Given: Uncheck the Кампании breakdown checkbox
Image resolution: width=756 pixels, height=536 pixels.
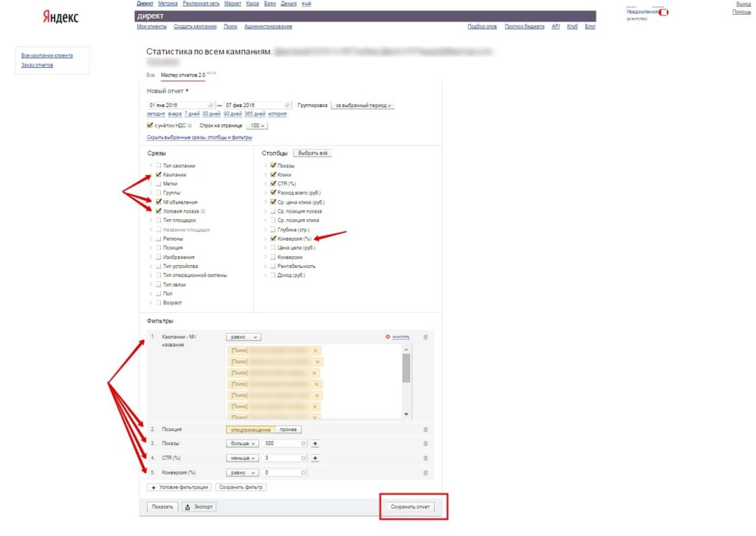Looking at the screenshot, I should [158, 174].
